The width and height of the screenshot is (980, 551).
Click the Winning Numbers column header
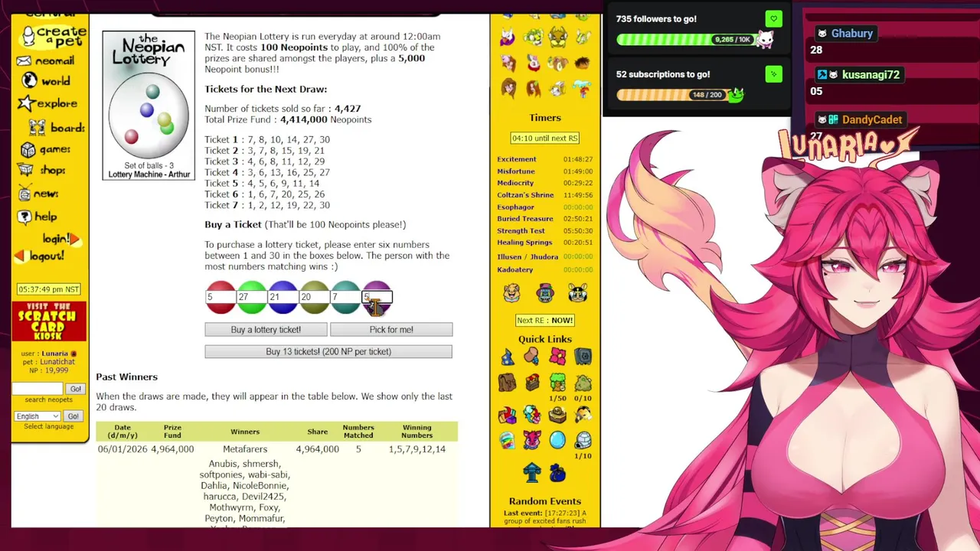[x=416, y=432]
